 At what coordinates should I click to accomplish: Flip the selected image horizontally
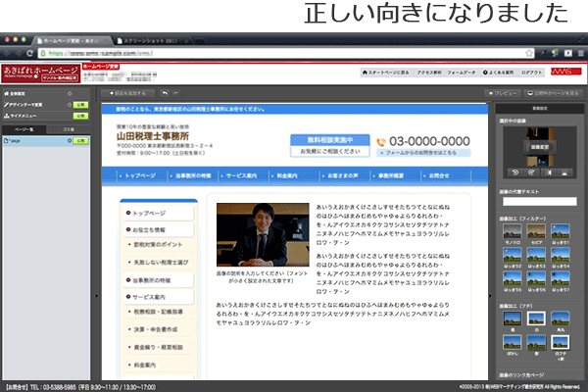point(549,172)
